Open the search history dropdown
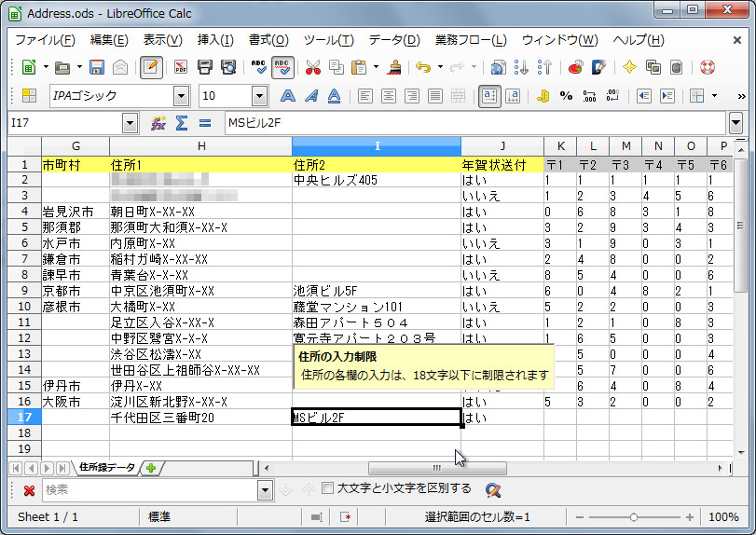Viewport: 756px width, 535px height. click(x=265, y=490)
